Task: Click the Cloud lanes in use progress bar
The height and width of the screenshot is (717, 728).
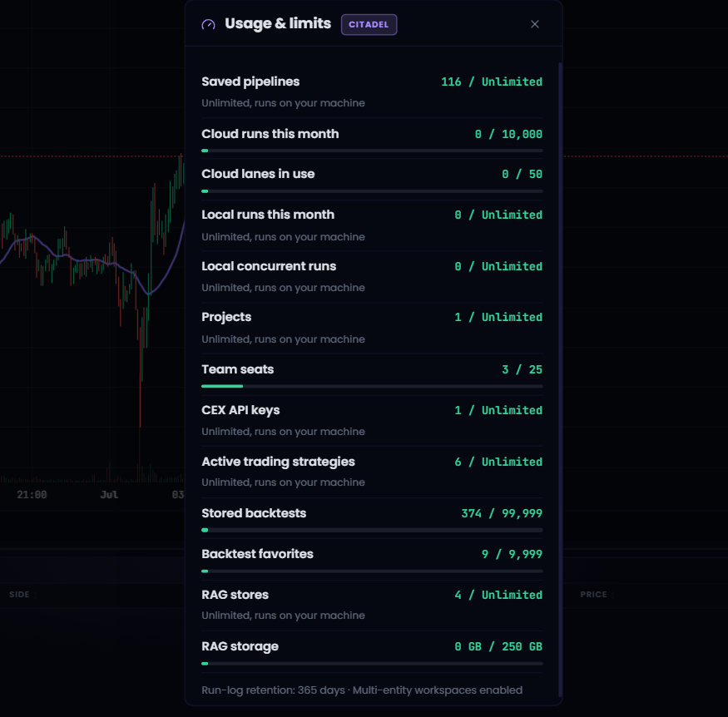Action: tap(372, 191)
